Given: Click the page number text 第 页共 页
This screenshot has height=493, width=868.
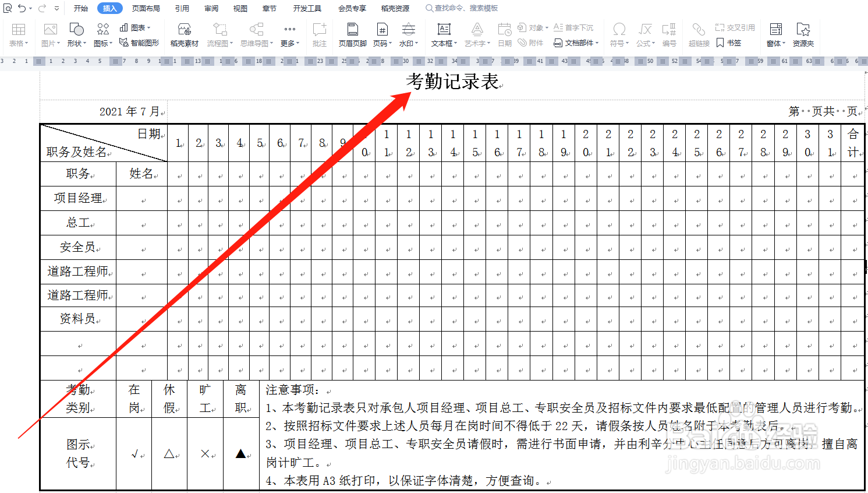Looking at the screenshot, I should click(823, 111).
